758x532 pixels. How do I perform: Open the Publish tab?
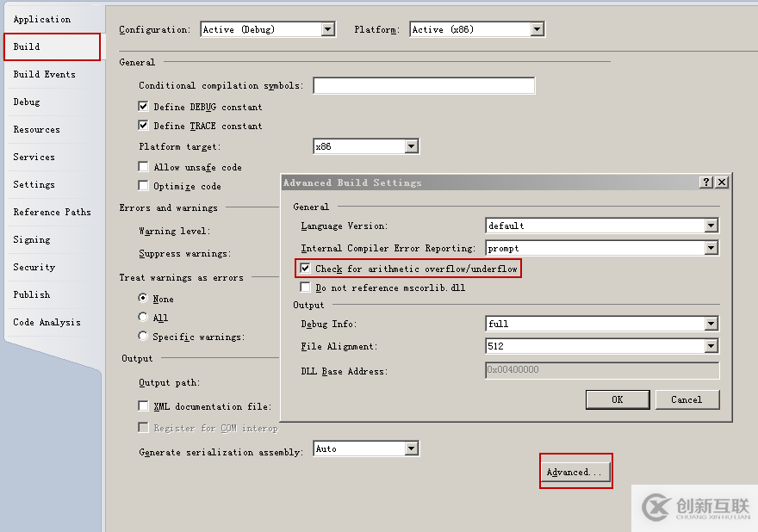click(31, 294)
